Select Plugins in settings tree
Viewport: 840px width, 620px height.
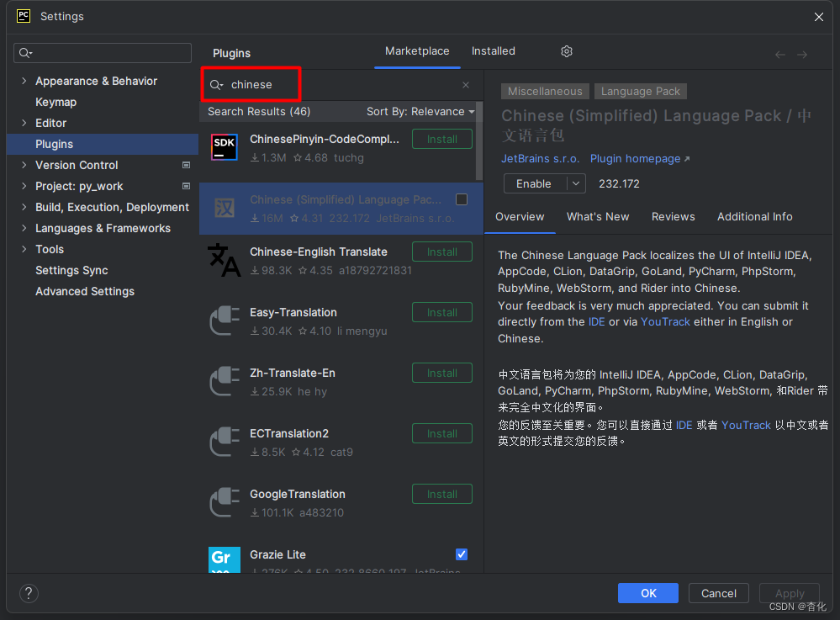click(103, 144)
